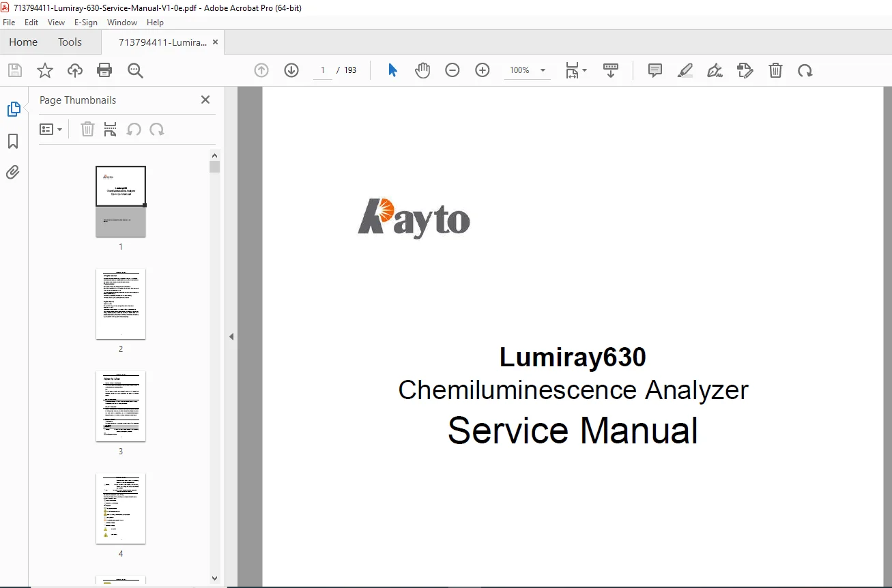Click the Edit PDF stamp icon
The height and width of the screenshot is (588, 892).
pos(745,70)
